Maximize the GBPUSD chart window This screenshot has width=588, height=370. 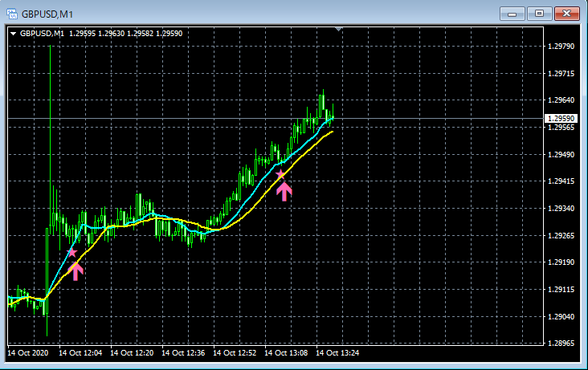click(539, 14)
